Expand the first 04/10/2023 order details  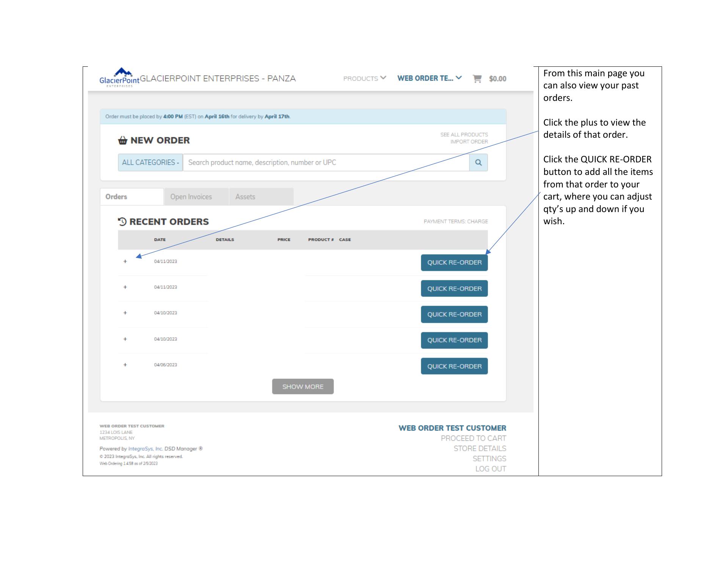tap(125, 313)
